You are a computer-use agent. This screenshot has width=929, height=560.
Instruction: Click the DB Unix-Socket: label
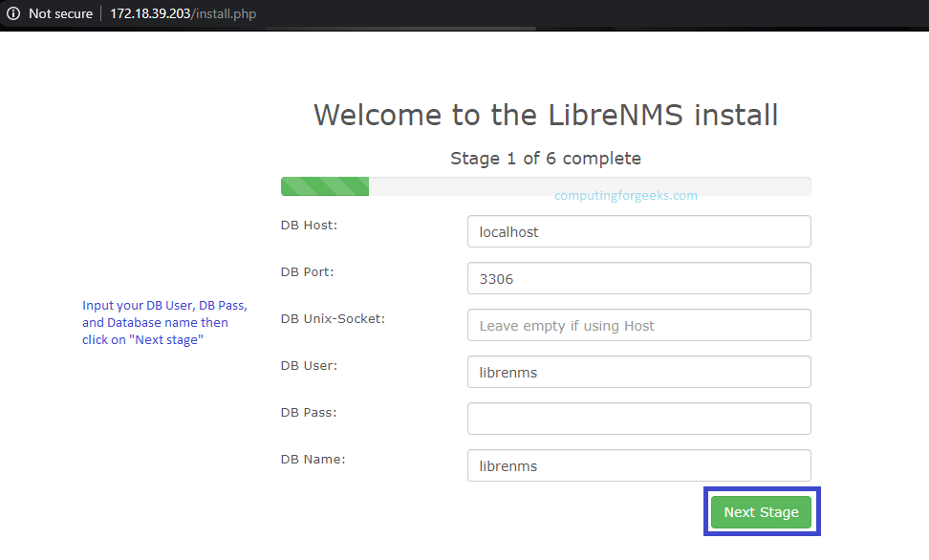coord(333,319)
